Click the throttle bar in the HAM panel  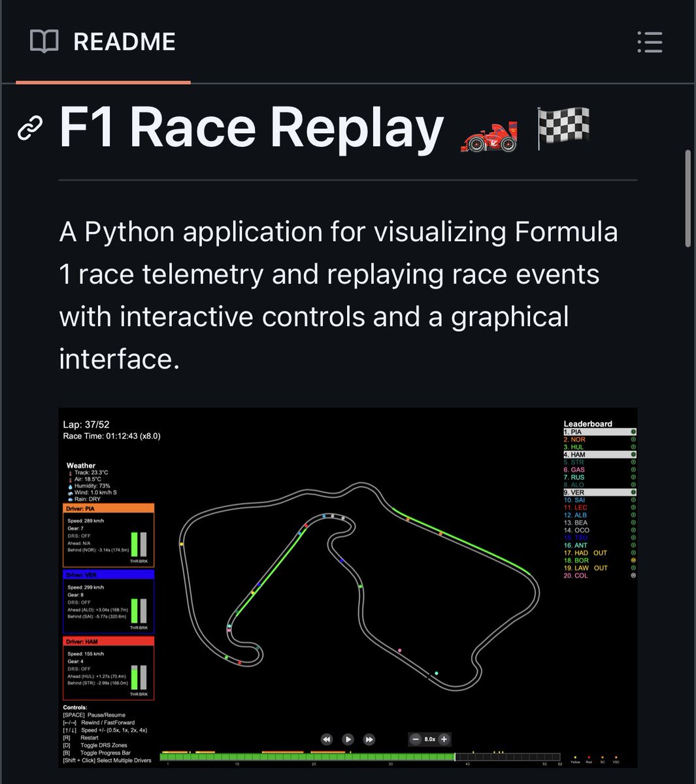point(134,678)
